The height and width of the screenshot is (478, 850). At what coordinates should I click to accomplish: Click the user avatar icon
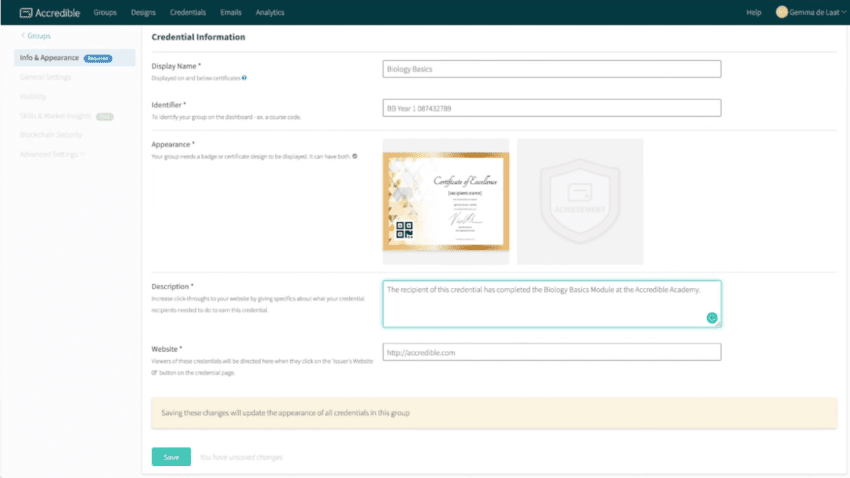coord(781,12)
